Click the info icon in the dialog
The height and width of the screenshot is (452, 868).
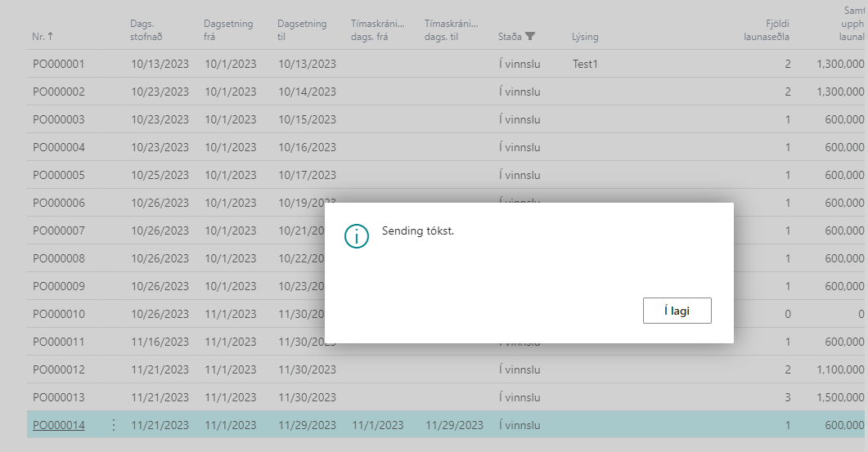pyautogui.click(x=356, y=236)
